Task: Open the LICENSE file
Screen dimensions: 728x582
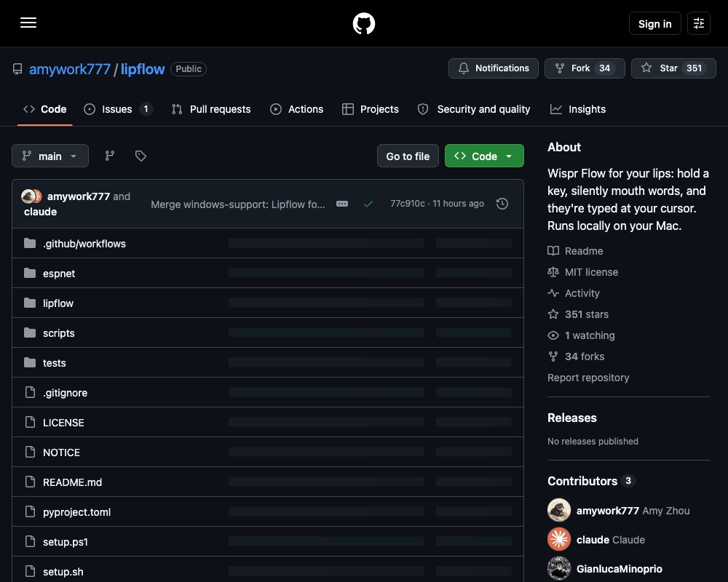Action: click(x=63, y=423)
